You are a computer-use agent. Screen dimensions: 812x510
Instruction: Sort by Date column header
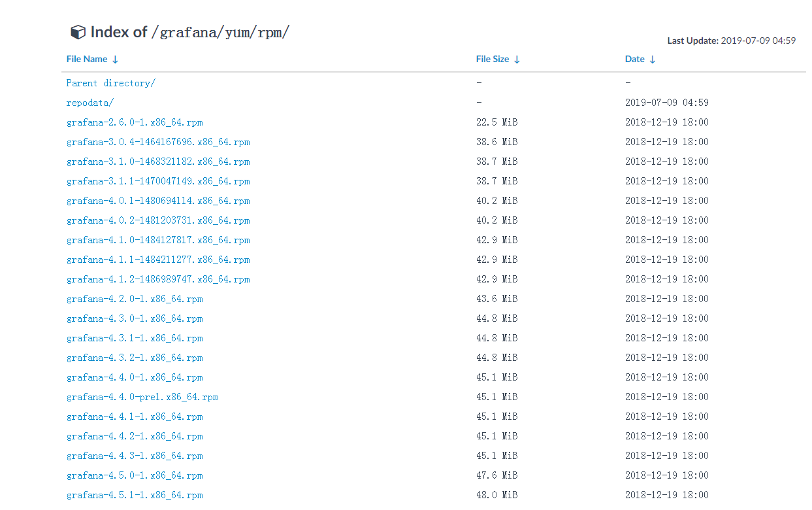(x=635, y=59)
